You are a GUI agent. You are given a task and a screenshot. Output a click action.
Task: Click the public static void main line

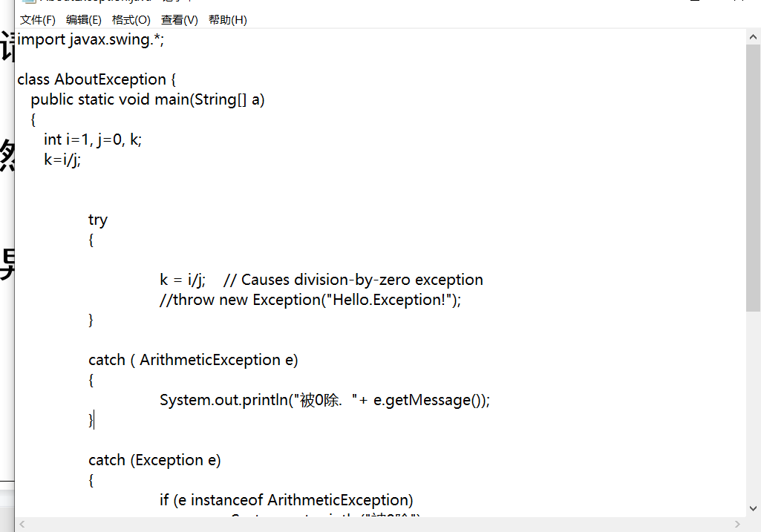(x=147, y=99)
